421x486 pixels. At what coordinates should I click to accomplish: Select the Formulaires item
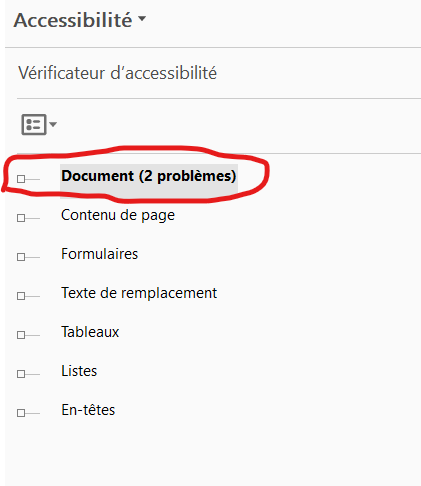[x=99, y=254]
